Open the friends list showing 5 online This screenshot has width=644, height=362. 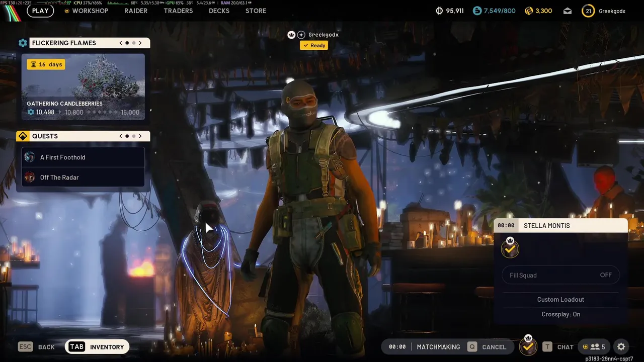pos(594,347)
